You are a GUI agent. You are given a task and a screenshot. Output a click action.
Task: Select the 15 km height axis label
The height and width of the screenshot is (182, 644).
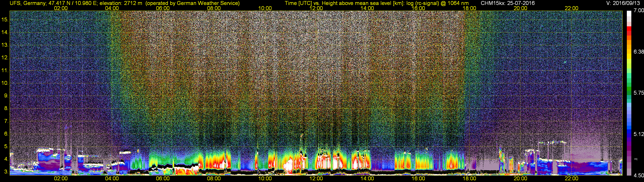(5, 19)
